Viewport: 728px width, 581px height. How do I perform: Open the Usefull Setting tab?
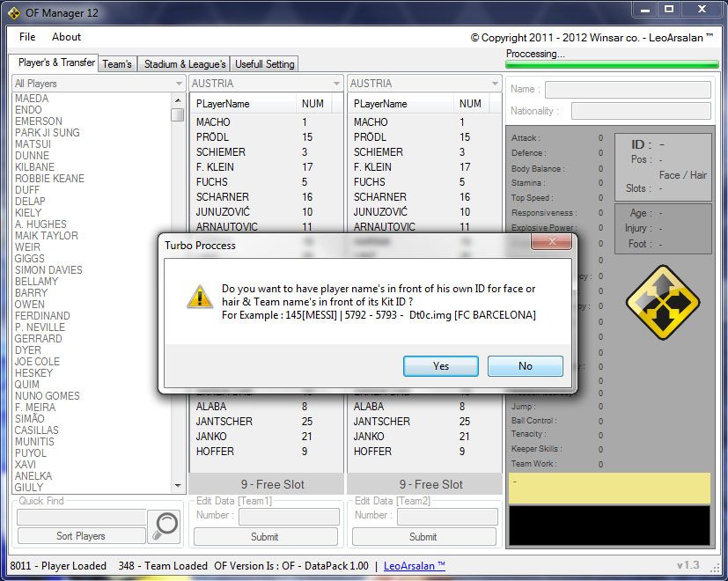pyautogui.click(x=265, y=64)
